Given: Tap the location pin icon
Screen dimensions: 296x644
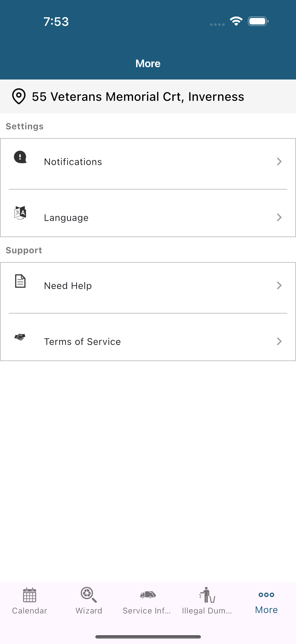Looking at the screenshot, I should (19, 96).
